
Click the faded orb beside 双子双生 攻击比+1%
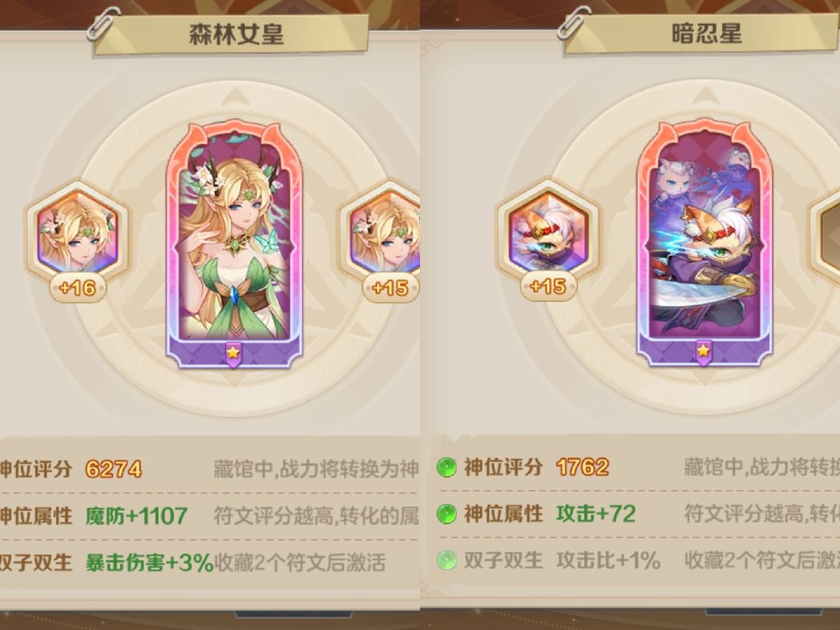pos(446,560)
